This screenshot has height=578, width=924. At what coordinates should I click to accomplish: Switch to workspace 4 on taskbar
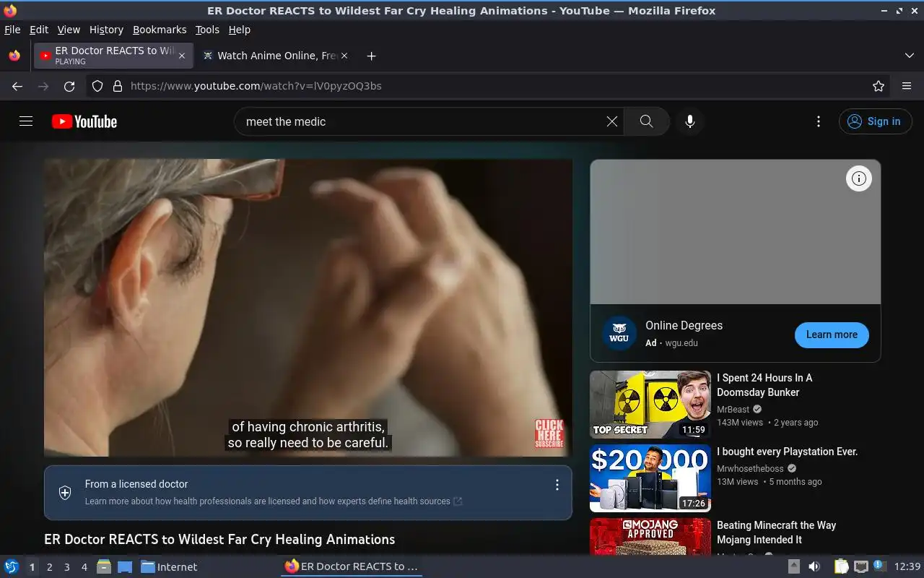[84, 567]
